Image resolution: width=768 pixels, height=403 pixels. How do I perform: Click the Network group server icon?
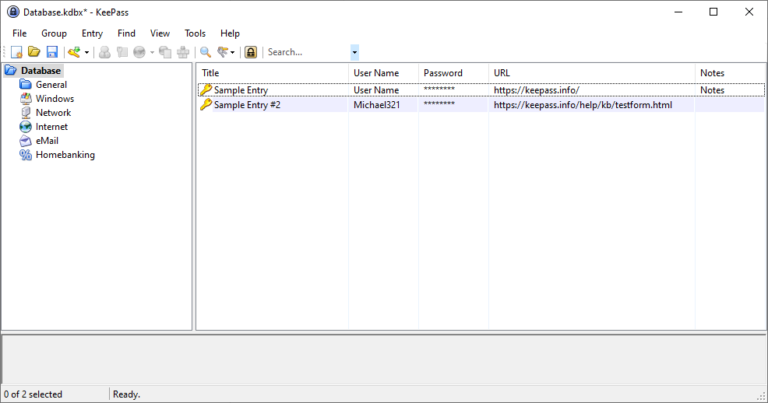(25, 113)
